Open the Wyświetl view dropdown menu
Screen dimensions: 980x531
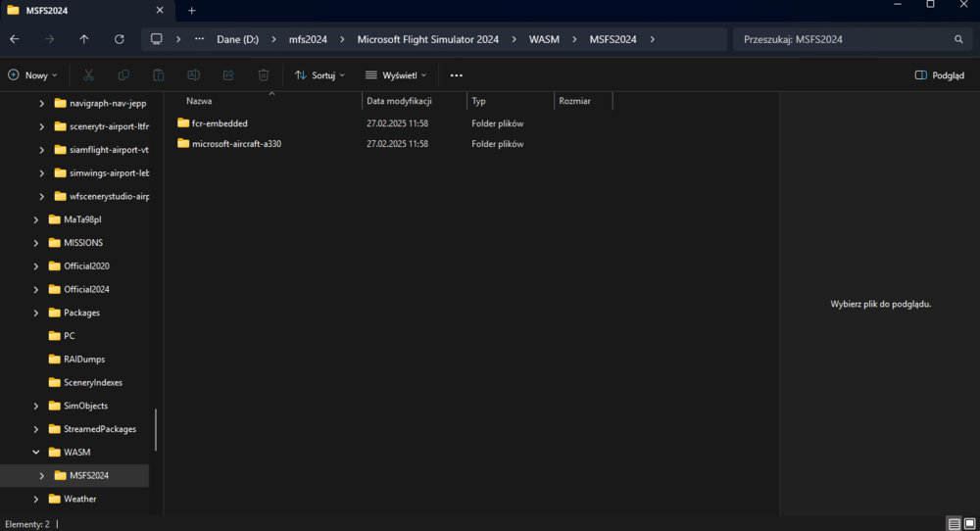click(396, 75)
